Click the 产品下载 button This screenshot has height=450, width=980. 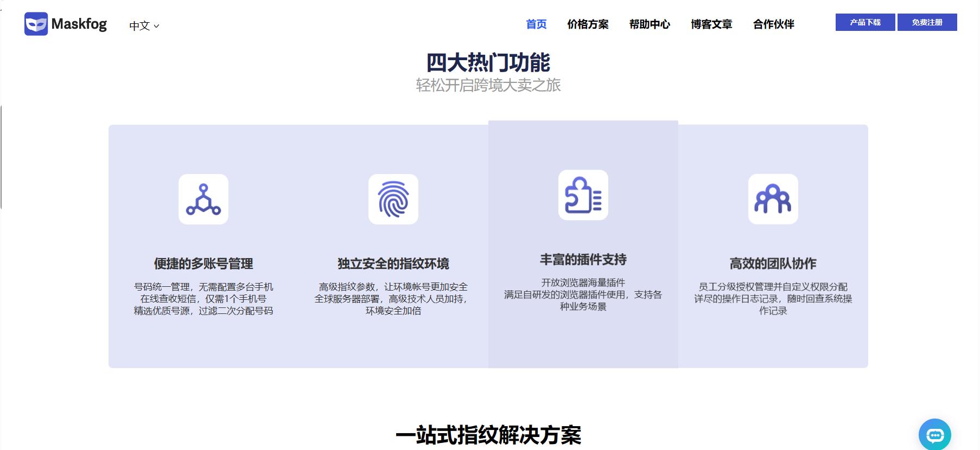(x=865, y=22)
